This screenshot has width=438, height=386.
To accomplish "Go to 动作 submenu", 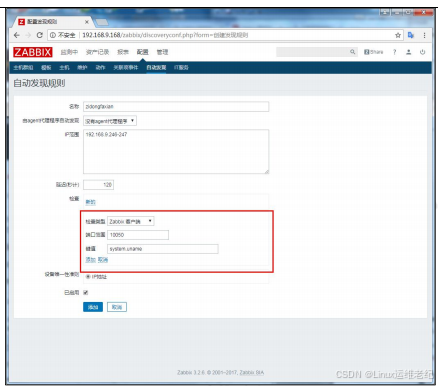I will click(x=100, y=67).
